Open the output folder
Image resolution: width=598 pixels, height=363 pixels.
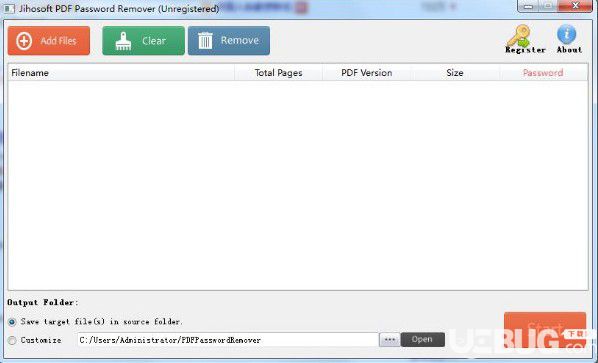point(423,339)
